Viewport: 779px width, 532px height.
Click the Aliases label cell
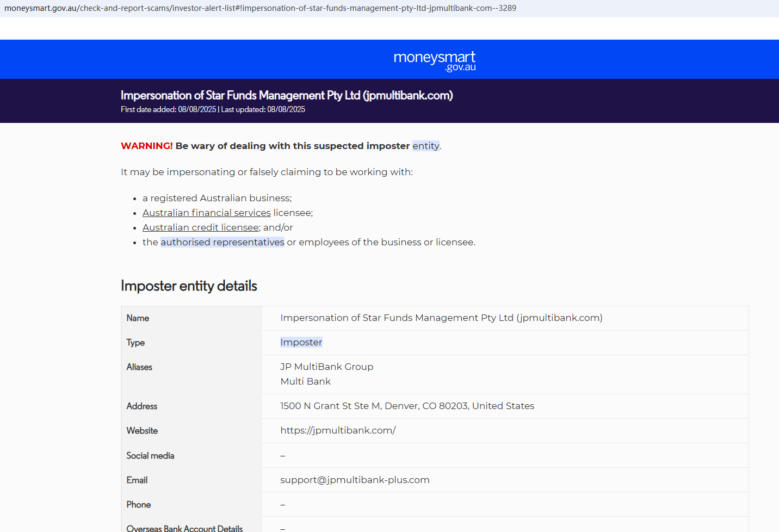[x=139, y=367]
